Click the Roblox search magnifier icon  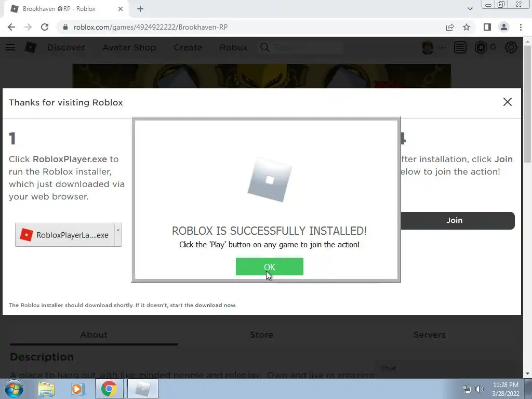264,47
